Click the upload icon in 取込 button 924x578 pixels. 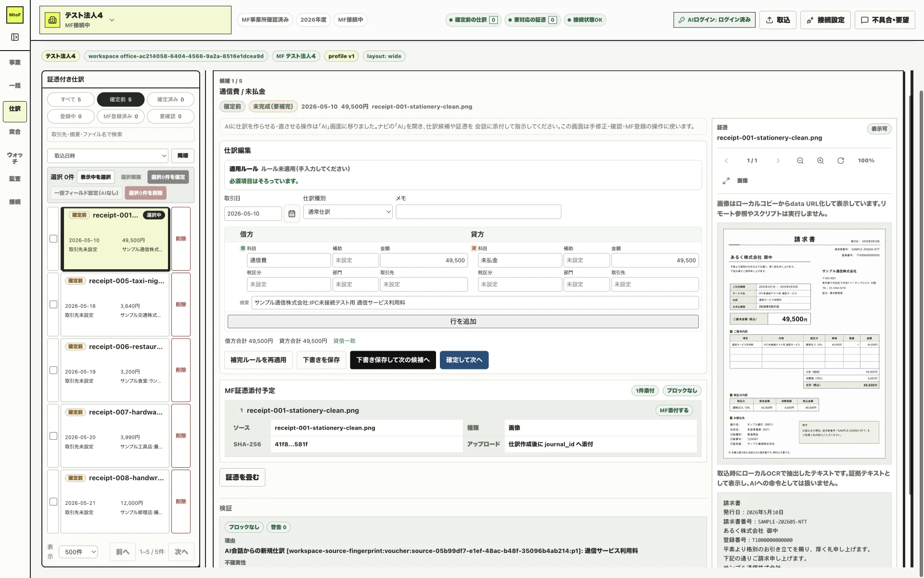tap(769, 20)
